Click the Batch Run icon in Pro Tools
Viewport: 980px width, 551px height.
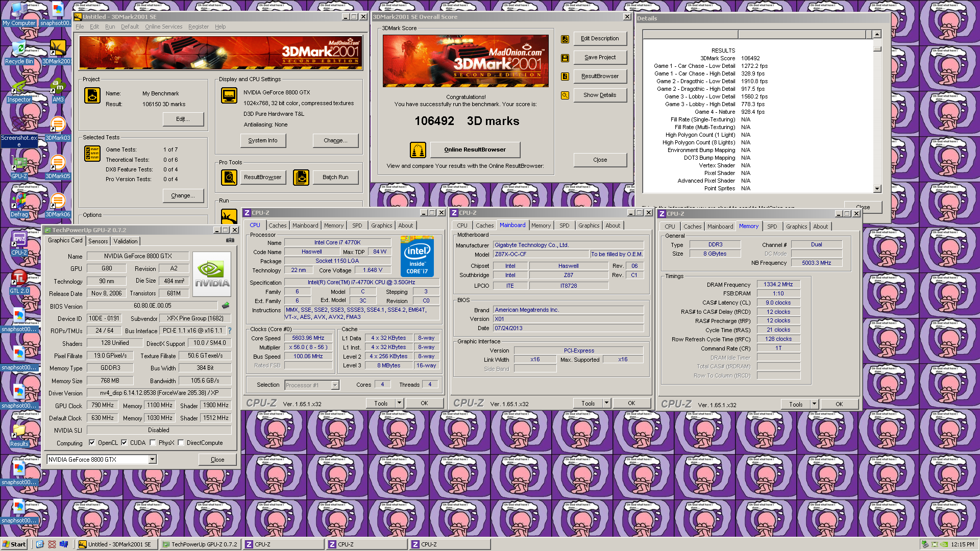point(301,178)
